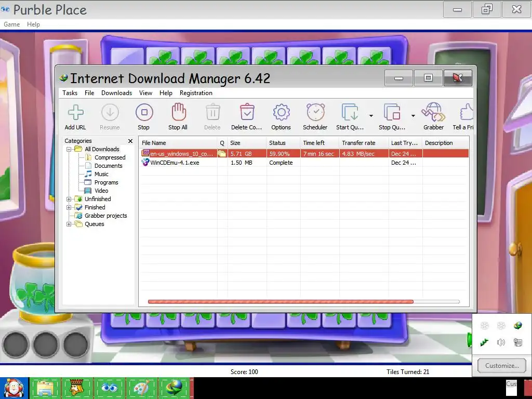
Task: Expand the Finished category node
Action: tap(69, 207)
